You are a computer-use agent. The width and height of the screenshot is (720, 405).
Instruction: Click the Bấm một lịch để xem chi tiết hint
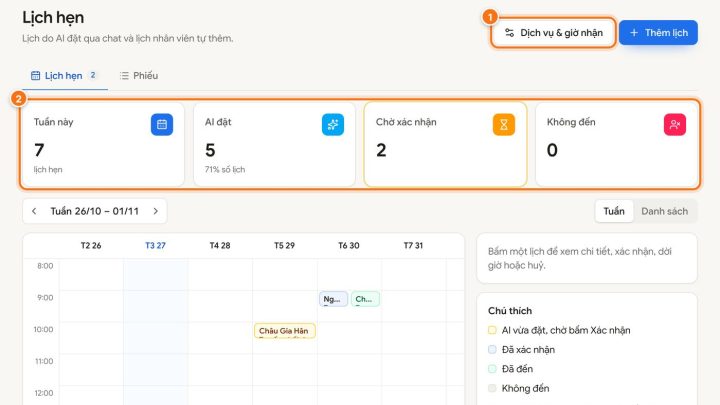(x=579, y=258)
